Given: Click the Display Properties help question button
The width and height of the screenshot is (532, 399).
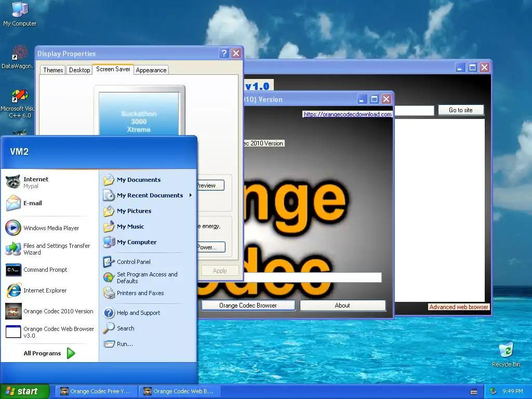Looking at the screenshot, I should (x=224, y=54).
